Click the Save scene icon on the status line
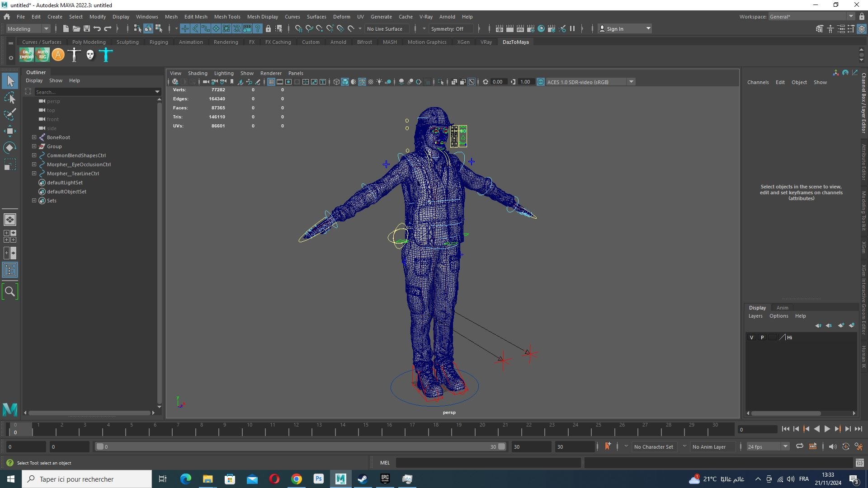The width and height of the screenshot is (868, 488). pyautogui.click(x=86, y=28)
